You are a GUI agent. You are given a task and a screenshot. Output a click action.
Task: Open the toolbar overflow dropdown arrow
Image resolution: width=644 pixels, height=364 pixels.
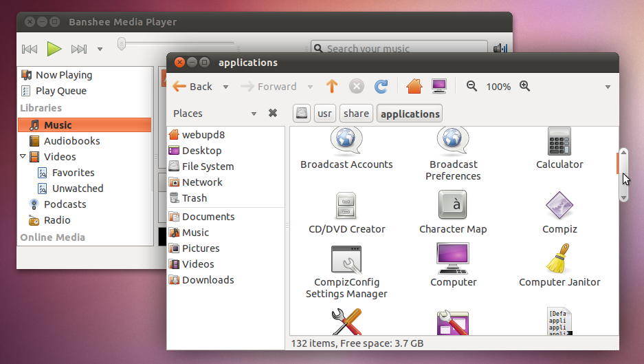[608, 87]
